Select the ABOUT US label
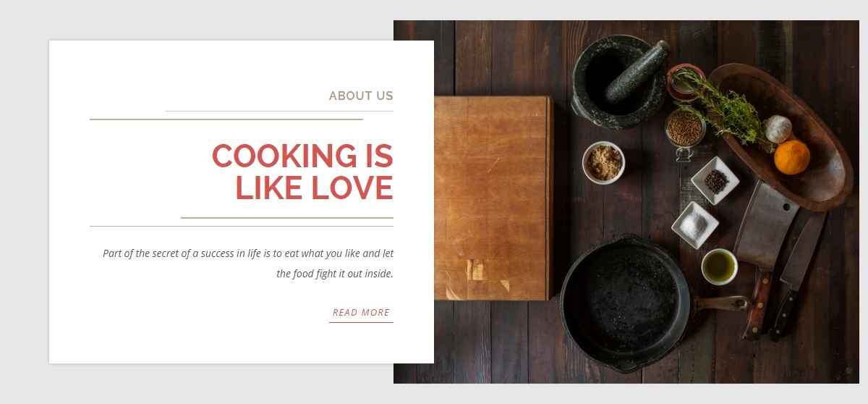 tap(361, 96)
